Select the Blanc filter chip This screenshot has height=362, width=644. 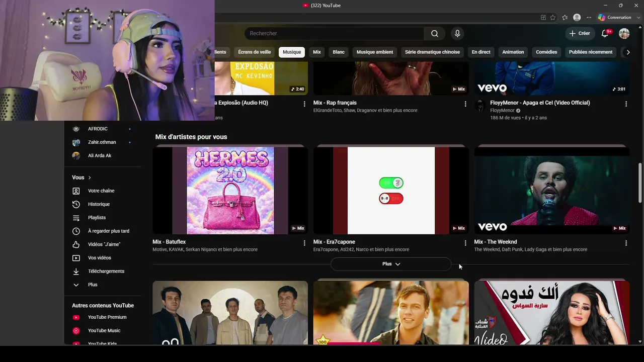(339, 52)
